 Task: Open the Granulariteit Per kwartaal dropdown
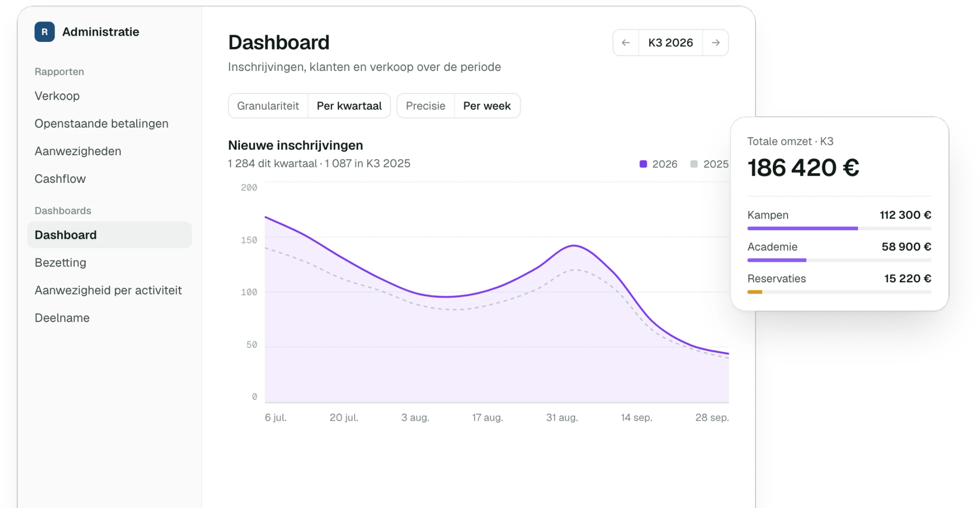(309, 106)
